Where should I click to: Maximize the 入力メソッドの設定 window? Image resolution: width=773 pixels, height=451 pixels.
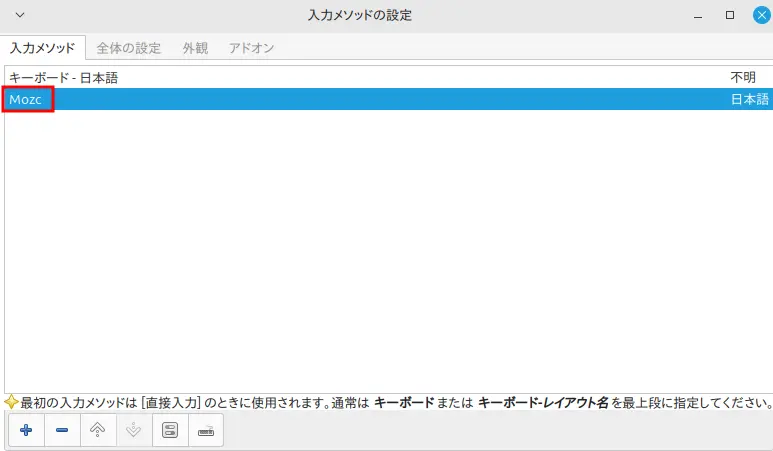(730, 15)
